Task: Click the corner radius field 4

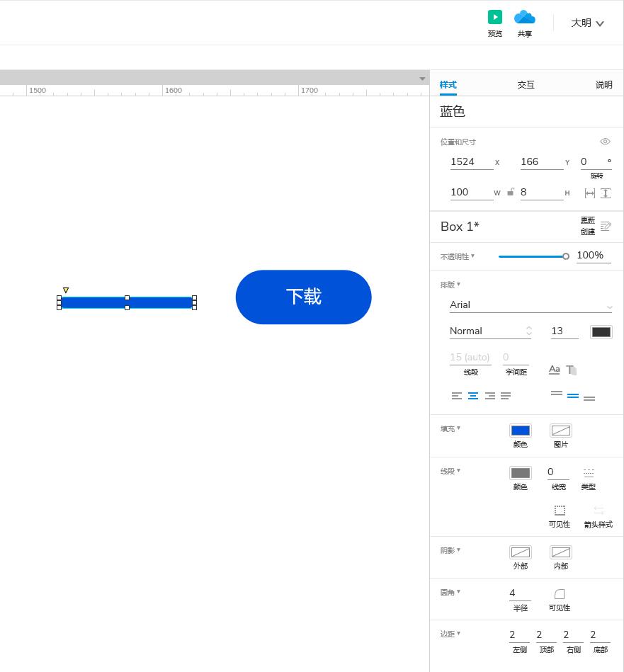Action: [x=520, y=593]
